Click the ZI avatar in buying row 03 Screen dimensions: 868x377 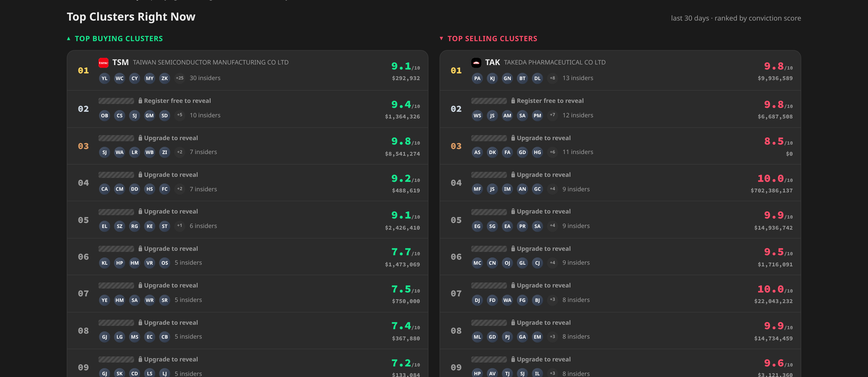(x=164, y=152)
